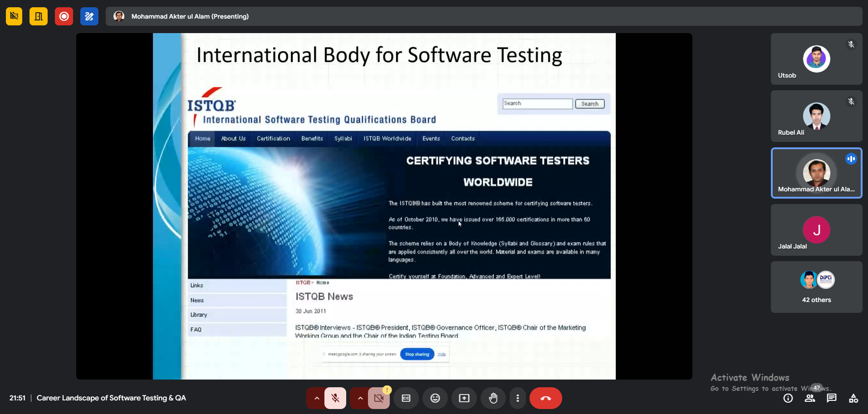Open the Activities shapes icon
Image resolution: width=868 pixels, height=414 pixels.
pyautogui.click(x=853, y=398)
